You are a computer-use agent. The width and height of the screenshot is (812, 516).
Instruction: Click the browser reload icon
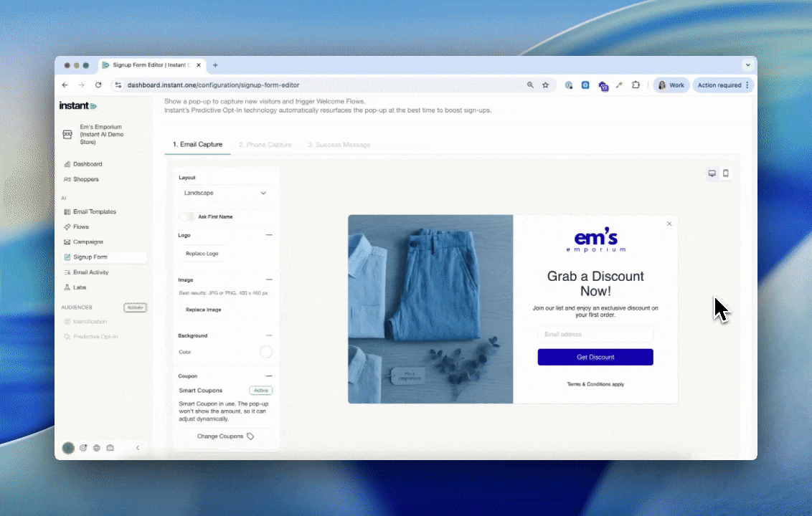click(98, 85)
